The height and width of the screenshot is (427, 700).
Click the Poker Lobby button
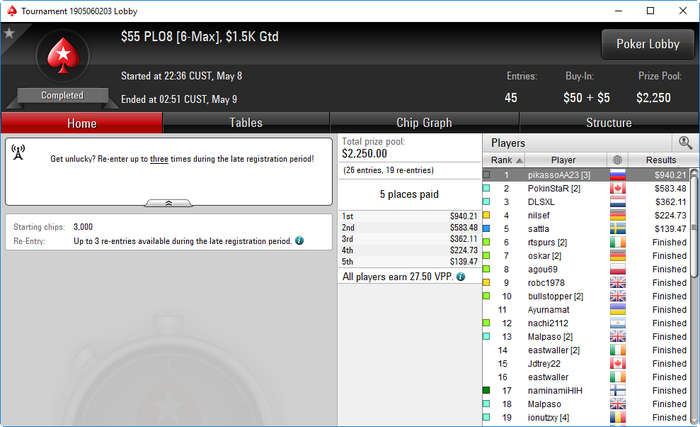tap(648, 44)
